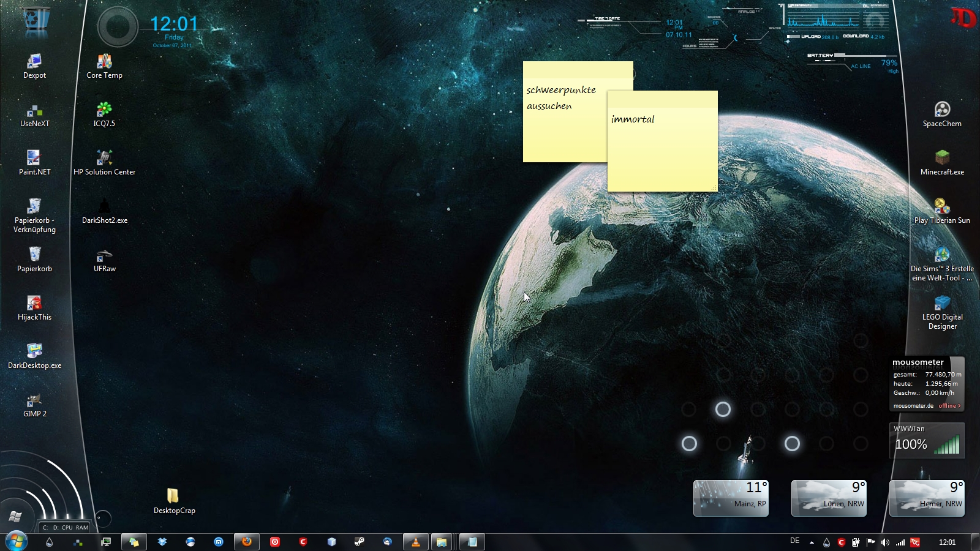980x551 pixels.
Task: Open the GIMP 2 shortcut
Action: click(x=34, y=401)
